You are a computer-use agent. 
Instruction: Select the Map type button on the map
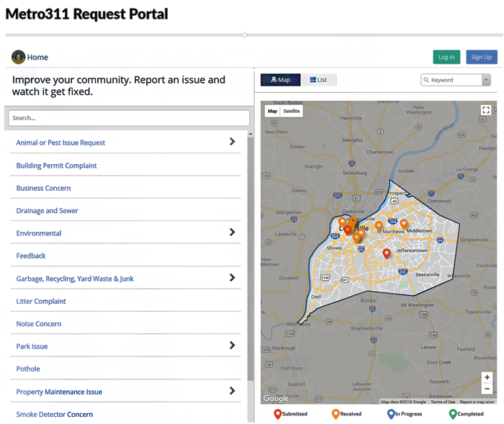click(x=272, y=112)
